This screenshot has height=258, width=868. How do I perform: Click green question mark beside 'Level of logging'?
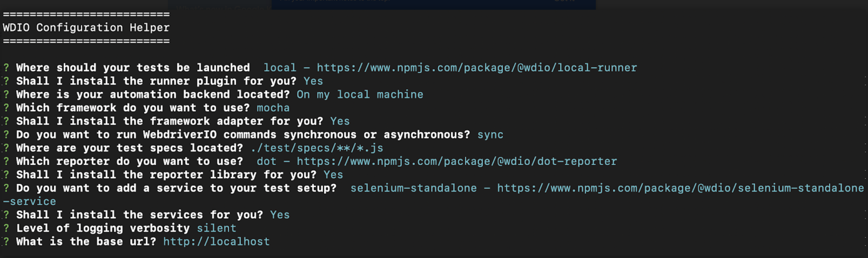point(6,228)
